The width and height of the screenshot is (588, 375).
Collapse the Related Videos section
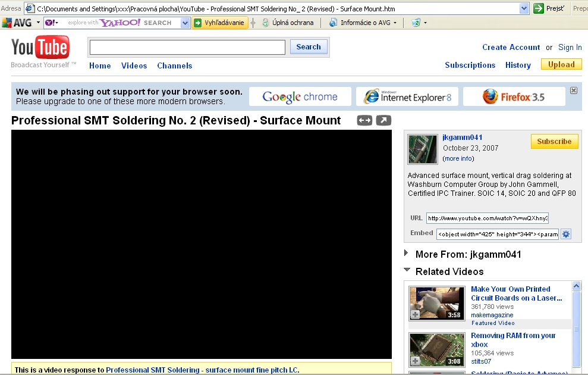pos(407,270)
